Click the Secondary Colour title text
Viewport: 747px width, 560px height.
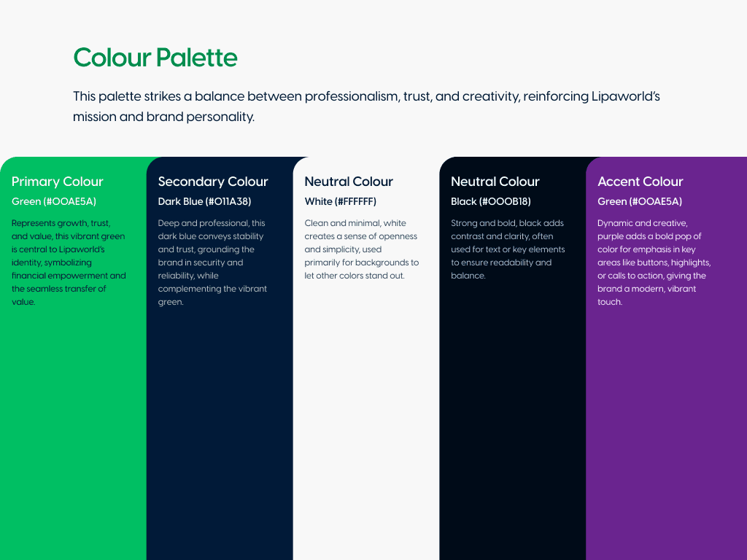tap(213, 182)
